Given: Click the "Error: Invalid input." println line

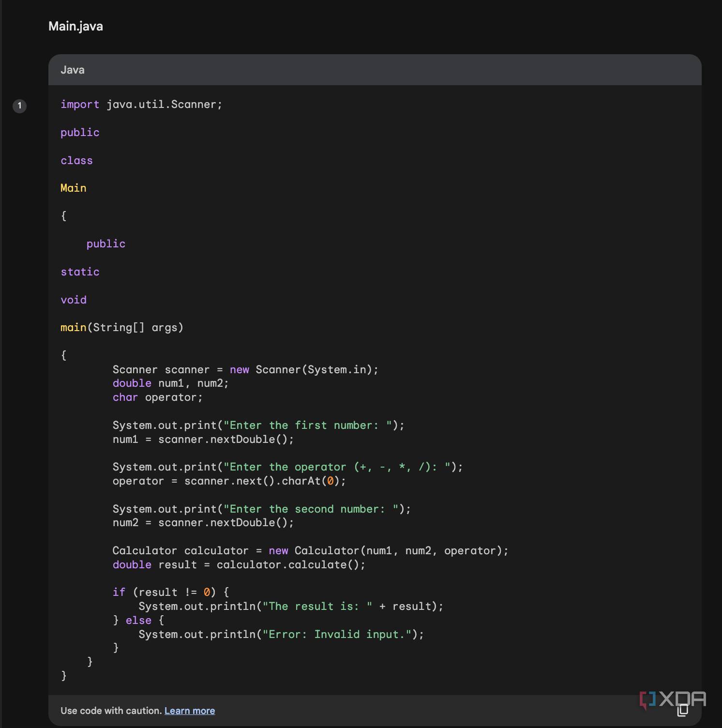Looking at the screenshot, I should click(281, 635).
